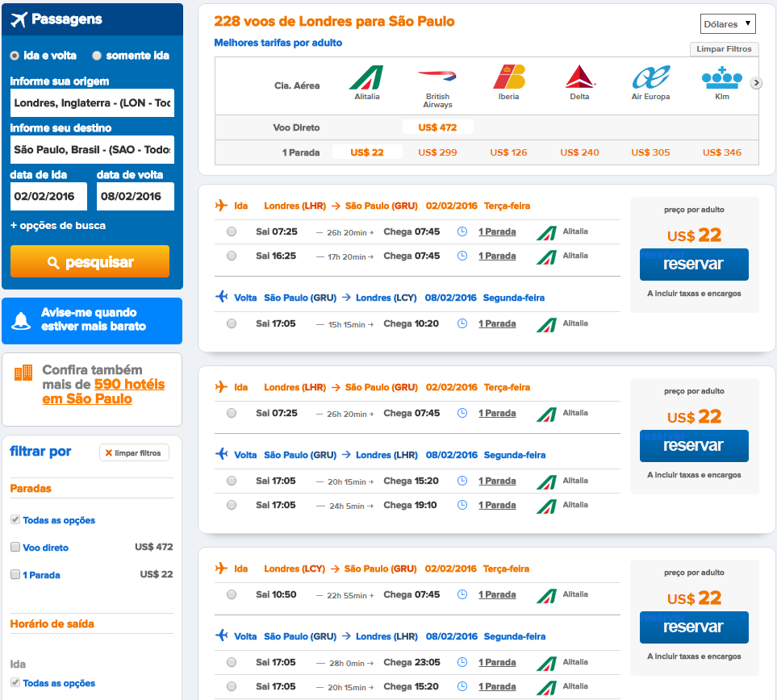
Task: Open '1 Parada' details for flight arriving 23:05
Action: (497, 662)
